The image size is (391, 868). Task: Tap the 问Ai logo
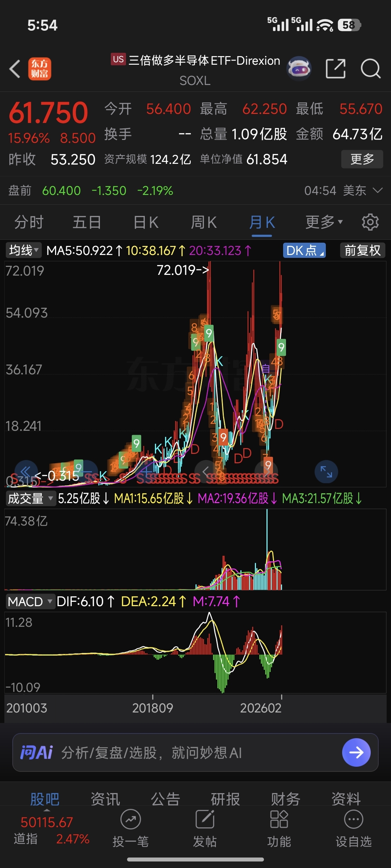pyautogui.click(x=37, y=753)
